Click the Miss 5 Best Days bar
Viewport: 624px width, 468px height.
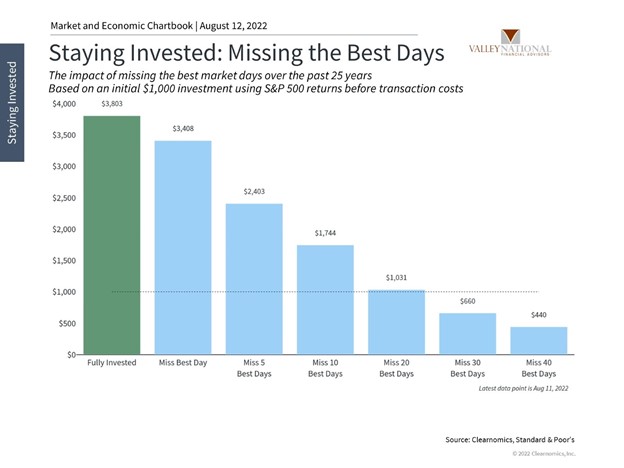point(254,279)
